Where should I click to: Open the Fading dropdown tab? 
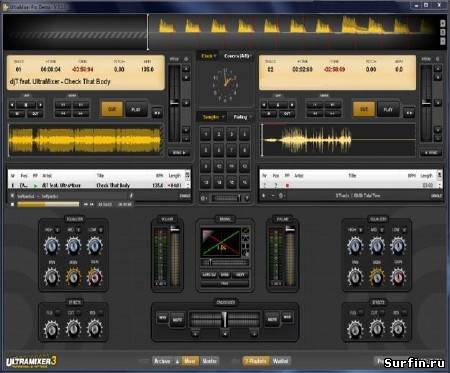[x=241, y=117]
